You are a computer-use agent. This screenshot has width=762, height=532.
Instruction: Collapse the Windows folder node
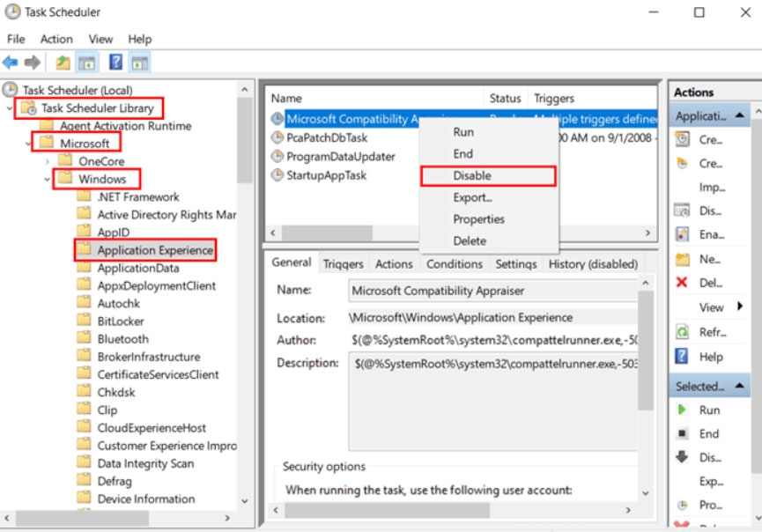(x=47, y=179)
